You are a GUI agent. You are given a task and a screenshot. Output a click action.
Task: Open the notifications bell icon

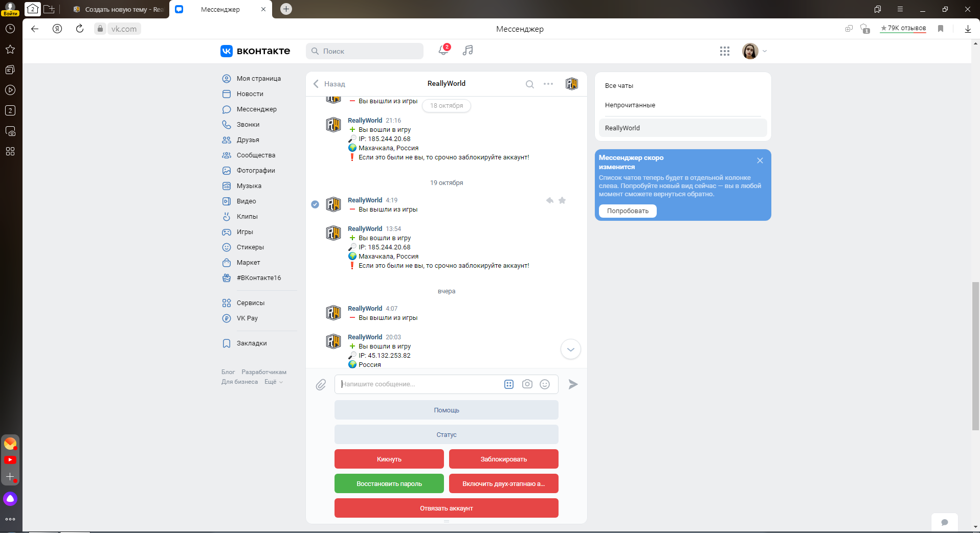tap(443, 50)
